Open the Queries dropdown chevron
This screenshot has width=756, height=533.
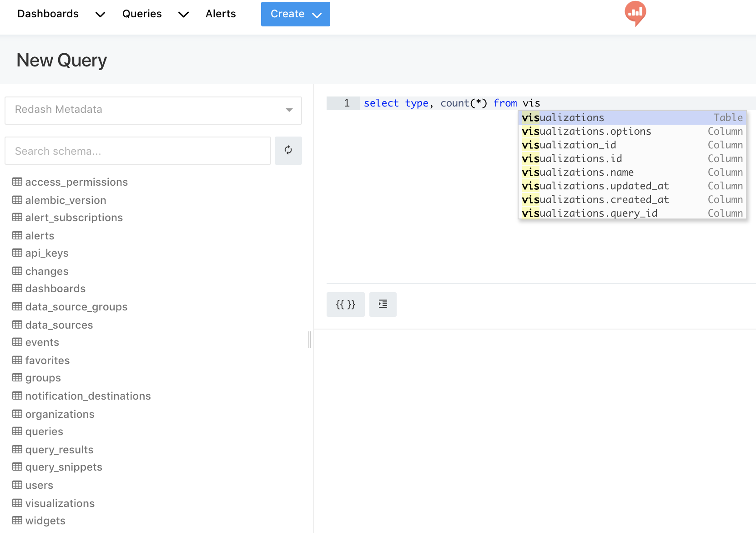(184, 15)
